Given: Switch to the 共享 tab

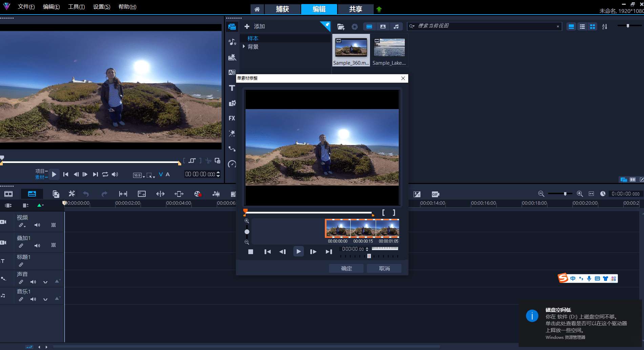Looking at the screenshot, I should coord(356,9).
